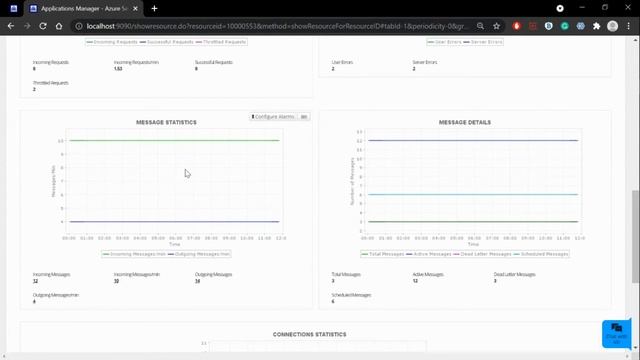Viewport: 640px width, 360px height.
Task: Click the vertical page scrollbar thumb
Action: (x=635, y=236)
